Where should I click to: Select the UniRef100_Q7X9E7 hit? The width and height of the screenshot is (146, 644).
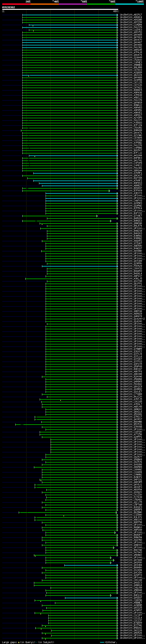pos(131,216)
